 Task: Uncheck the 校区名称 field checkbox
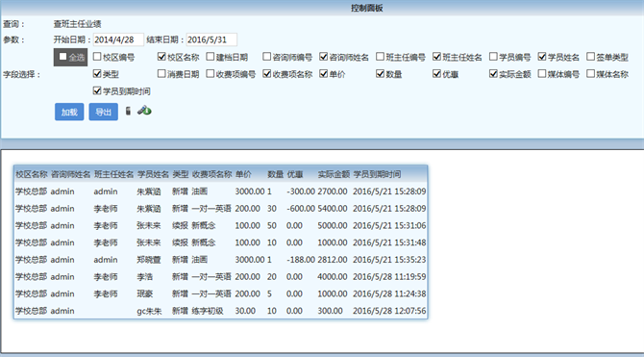click(161, 57)
